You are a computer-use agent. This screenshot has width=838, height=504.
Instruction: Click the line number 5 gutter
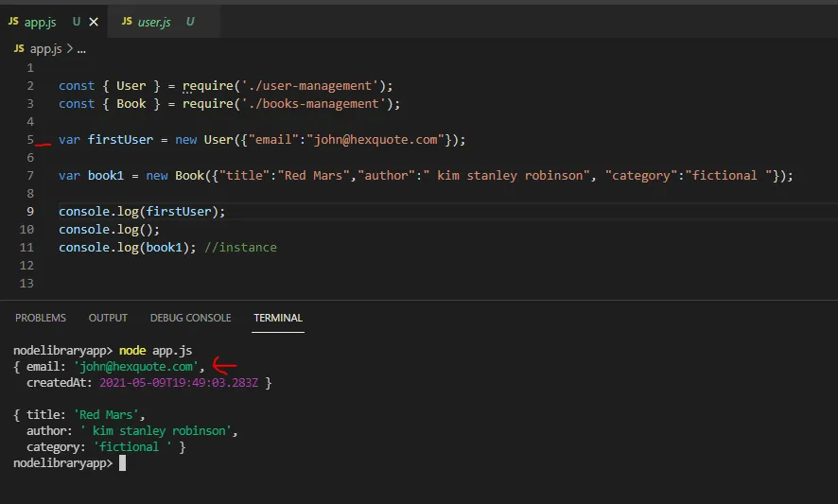30,140
